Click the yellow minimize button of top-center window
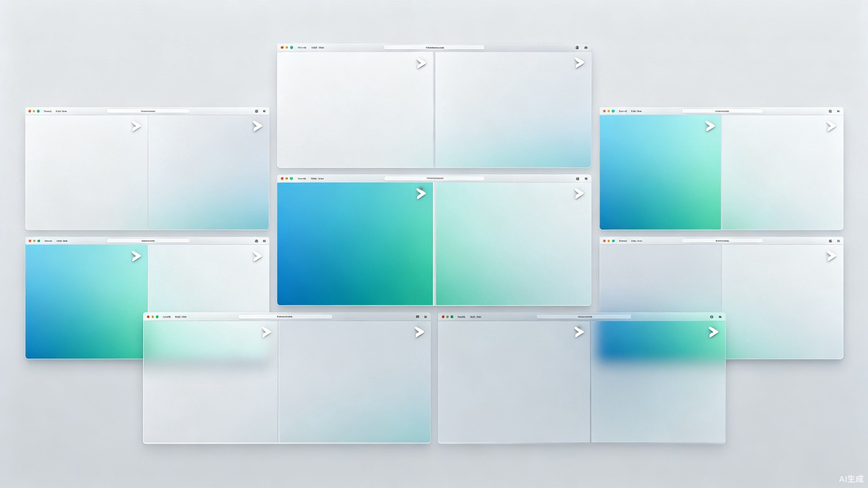 (287, 47)
